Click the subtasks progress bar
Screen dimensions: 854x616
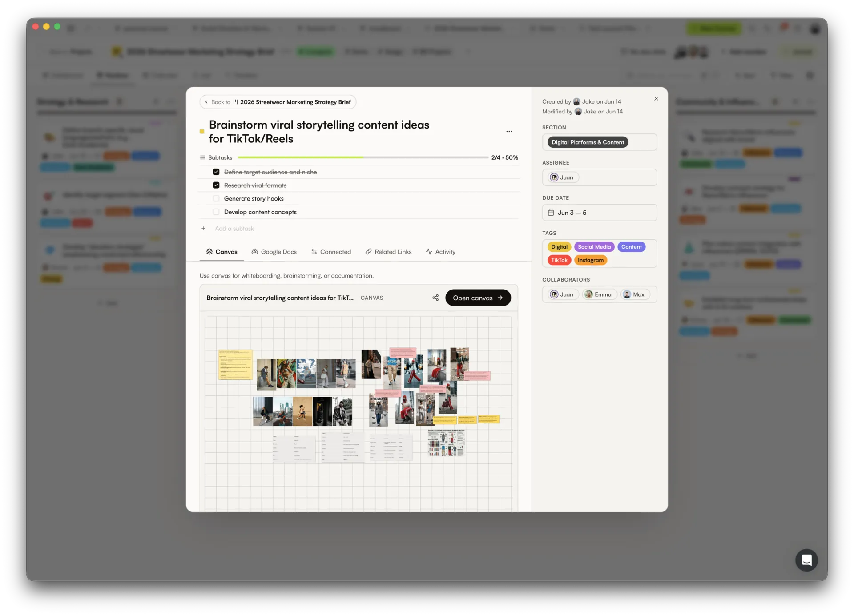click(363, 157)
